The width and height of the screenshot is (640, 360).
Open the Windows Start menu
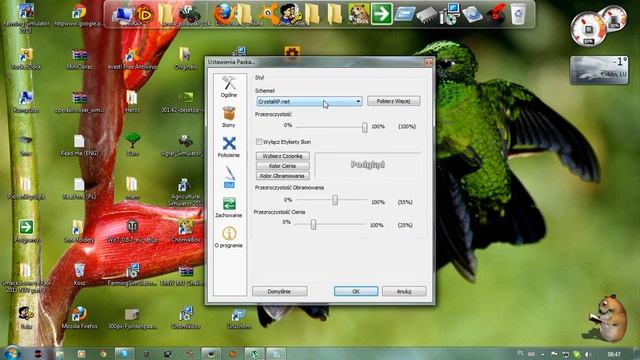(11, 353)
